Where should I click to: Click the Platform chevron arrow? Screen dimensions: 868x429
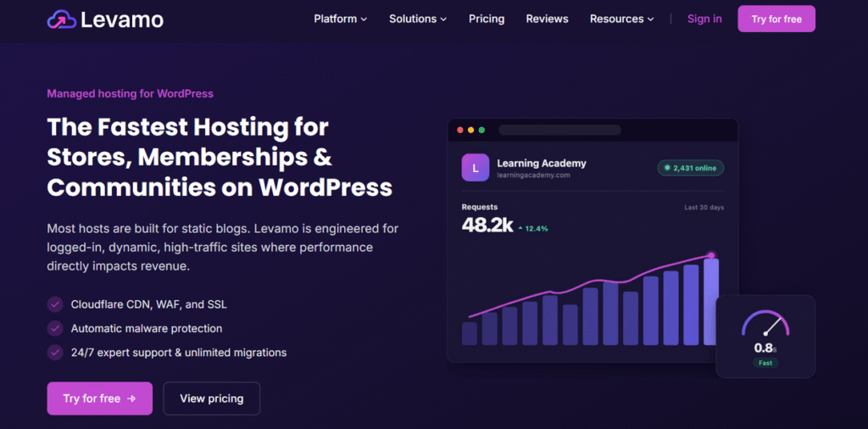pos(364,19)
